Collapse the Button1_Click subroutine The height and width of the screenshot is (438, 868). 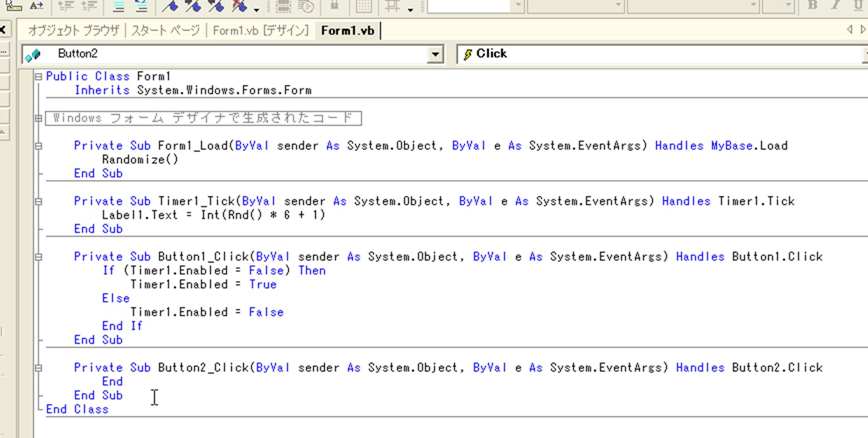[x=39, y=257]
